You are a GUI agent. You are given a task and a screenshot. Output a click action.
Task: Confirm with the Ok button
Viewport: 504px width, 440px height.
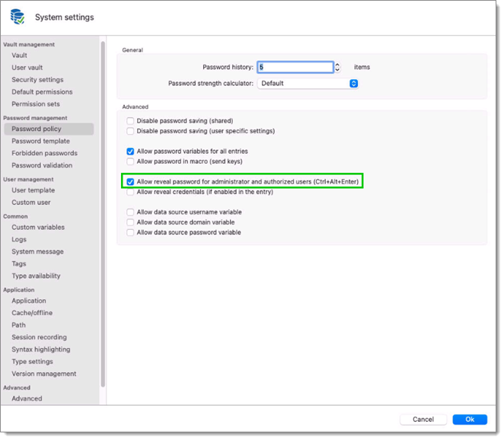[x=470, y=419]
